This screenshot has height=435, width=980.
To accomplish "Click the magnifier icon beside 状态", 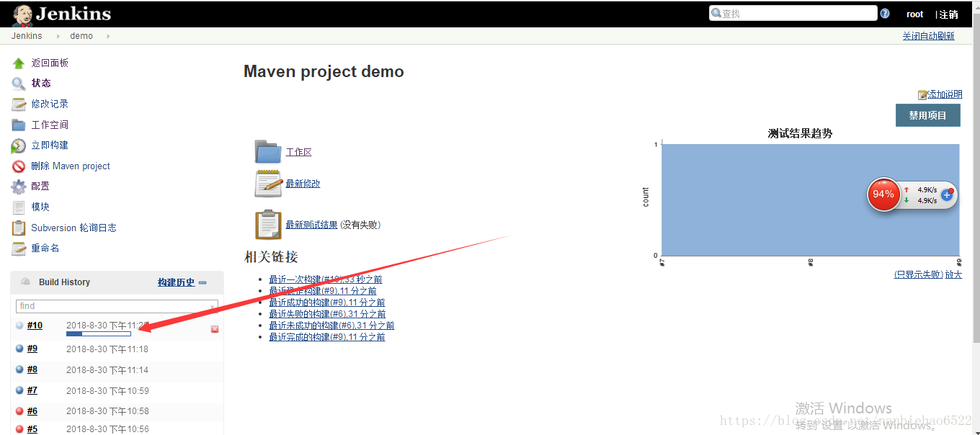I will click(x=19, y=84).
